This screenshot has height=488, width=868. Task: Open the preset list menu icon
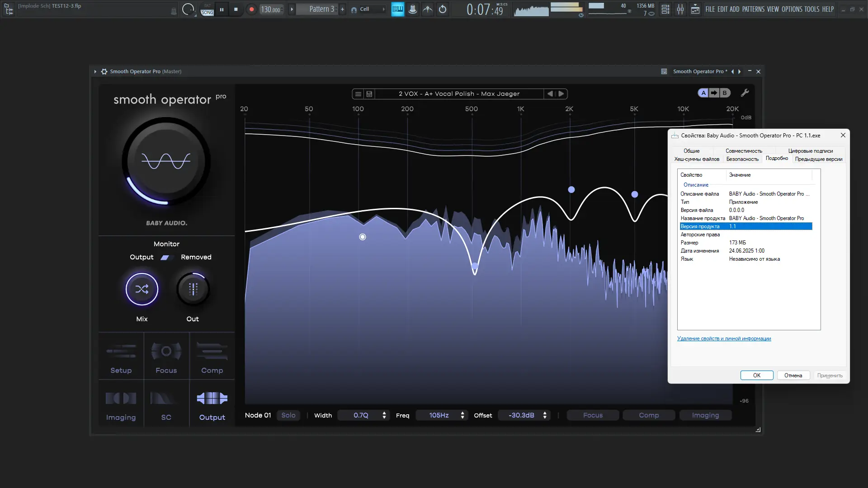(358, 94)
